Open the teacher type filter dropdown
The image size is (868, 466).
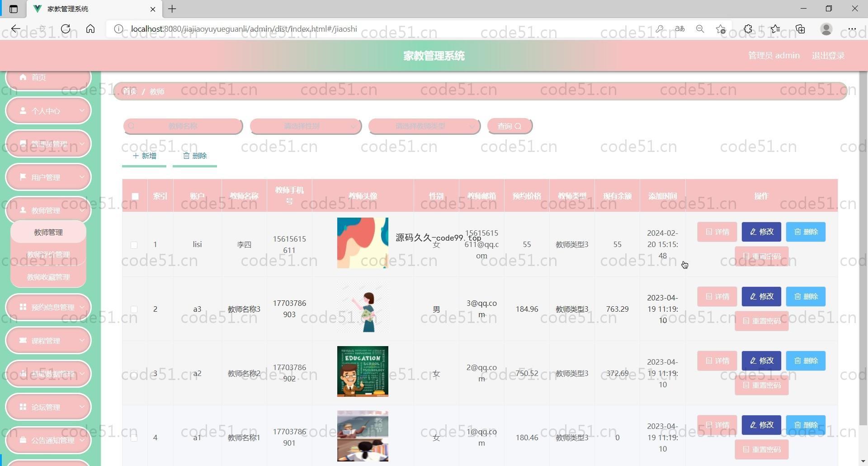424,126
